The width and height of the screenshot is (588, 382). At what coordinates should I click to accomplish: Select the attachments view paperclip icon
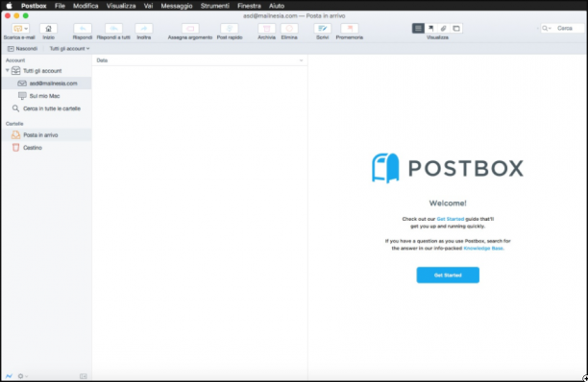pyautogui.click(x=443, y=28)
